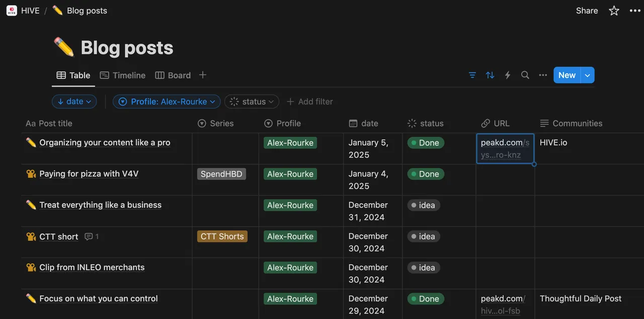Click Done status in Organizing your content row
Image resolution: width=644 pixels, height=319 pixels.
pos(426,143)
